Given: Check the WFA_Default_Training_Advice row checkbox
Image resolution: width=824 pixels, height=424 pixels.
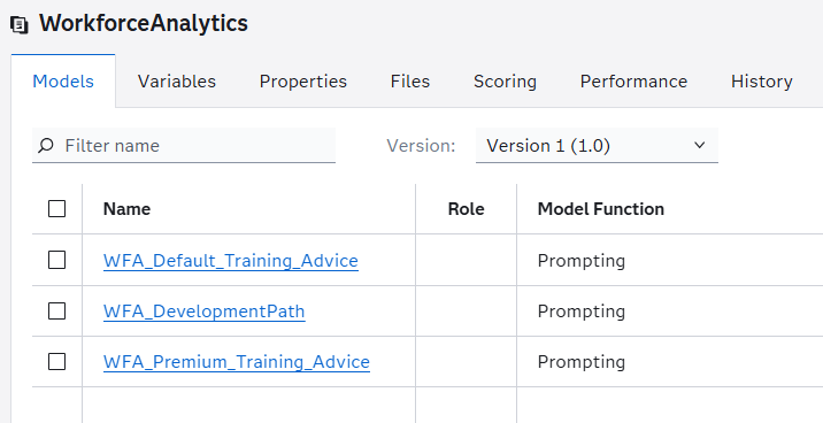Looking at the screenshot, I should [57, 260].
